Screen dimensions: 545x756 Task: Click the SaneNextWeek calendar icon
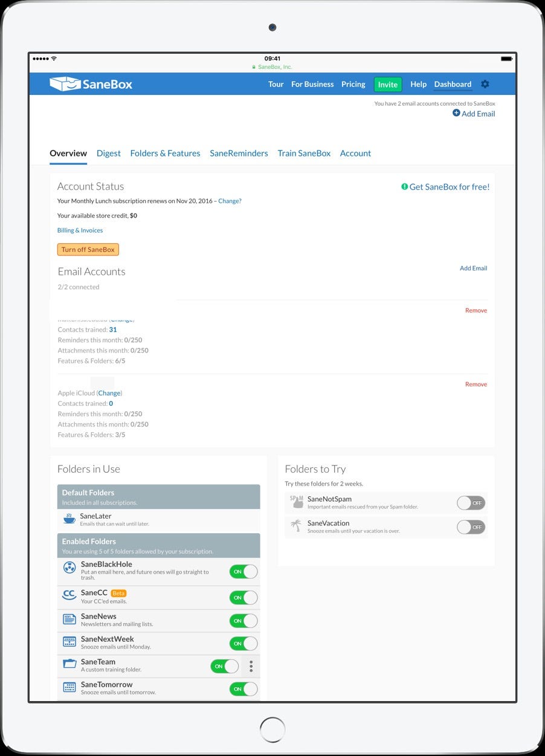tap(69, 642)
